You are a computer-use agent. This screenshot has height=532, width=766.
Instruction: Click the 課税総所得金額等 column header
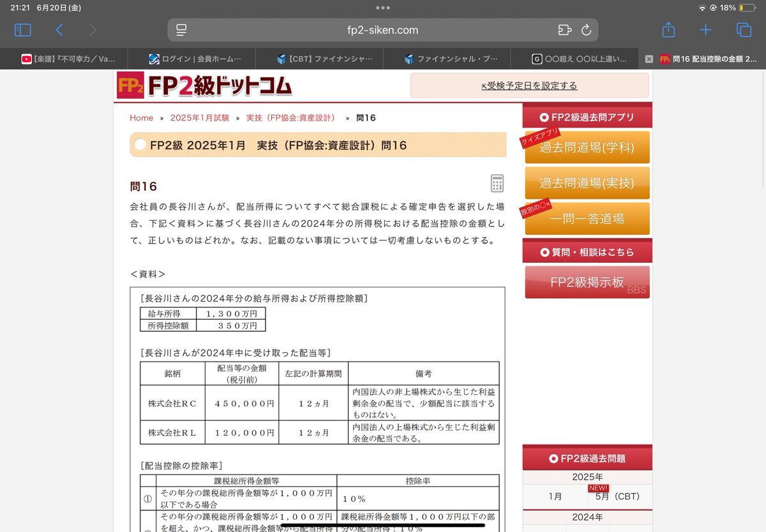(246, 480)
